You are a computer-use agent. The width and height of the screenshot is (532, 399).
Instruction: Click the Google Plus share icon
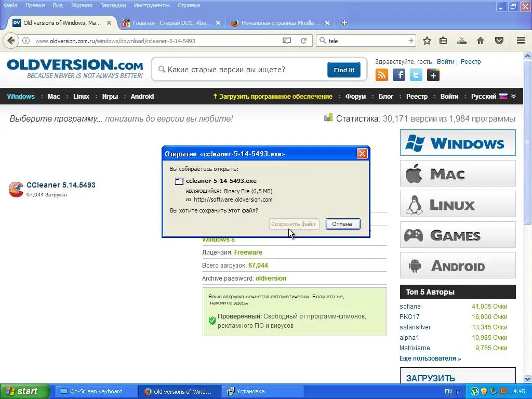[x=433, y=75]
